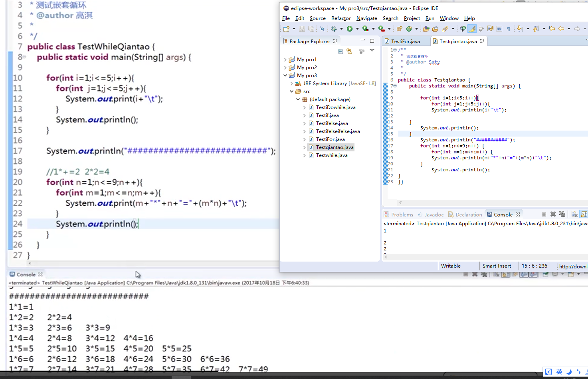
Task: Open the Navigate menu
Action: (366, 18)
